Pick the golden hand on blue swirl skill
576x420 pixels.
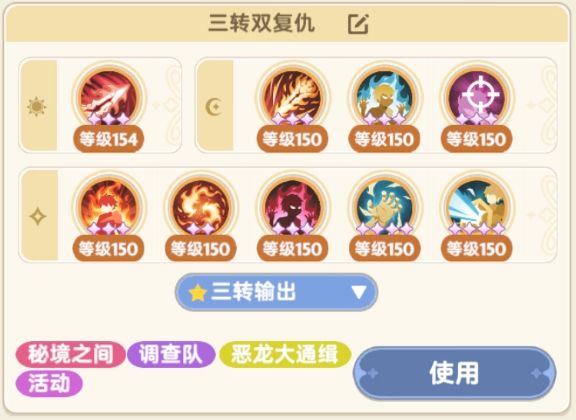[x=385, y=208]
